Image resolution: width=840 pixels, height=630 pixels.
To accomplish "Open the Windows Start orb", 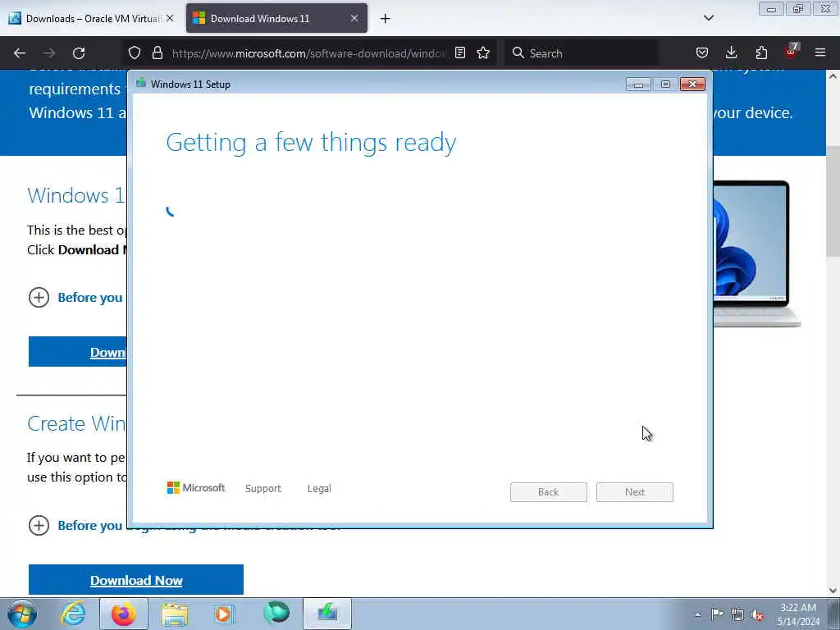I will (x=22, y=614).
